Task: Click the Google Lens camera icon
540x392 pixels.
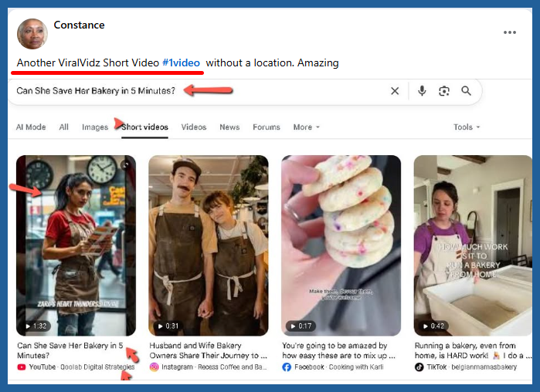Action: coord(444,91)
